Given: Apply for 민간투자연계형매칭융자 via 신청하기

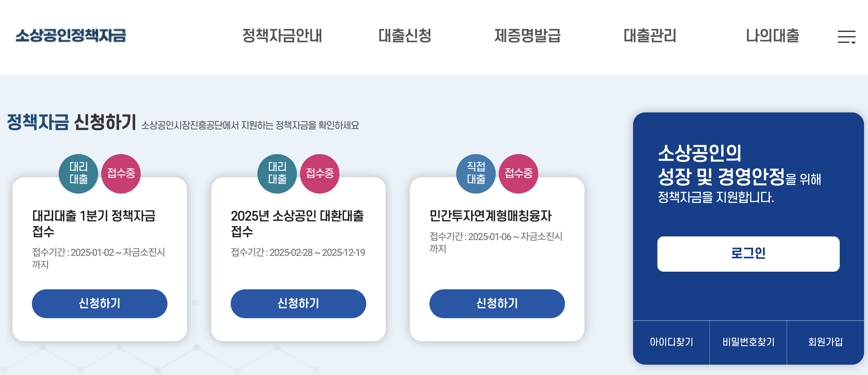Looking at the screenshot, I should [x=497, y=304].
